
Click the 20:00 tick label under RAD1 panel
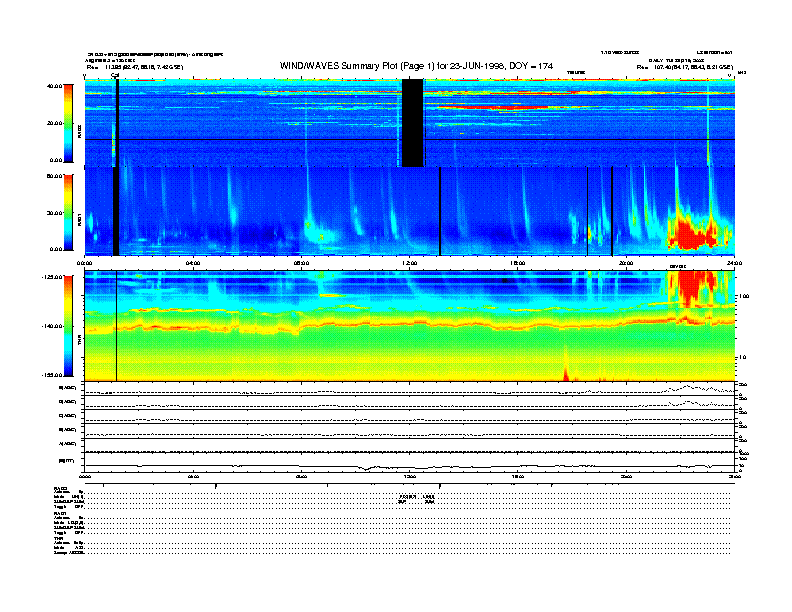click(x=626, y=263)
